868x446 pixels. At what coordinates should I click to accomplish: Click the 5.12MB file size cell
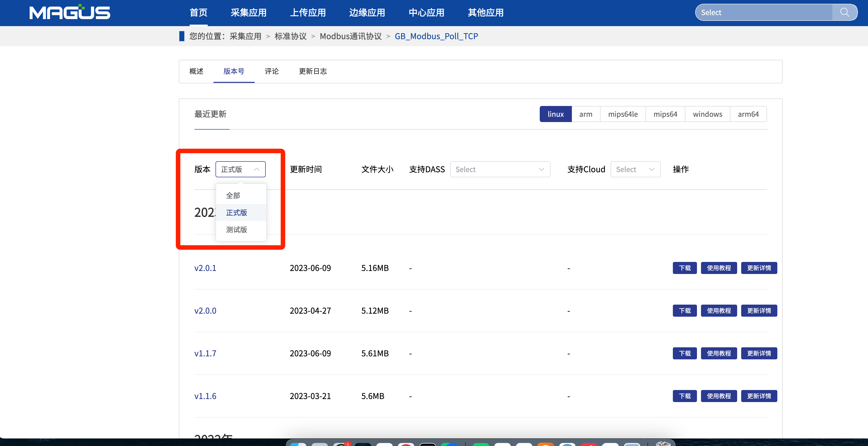(375, 311)
